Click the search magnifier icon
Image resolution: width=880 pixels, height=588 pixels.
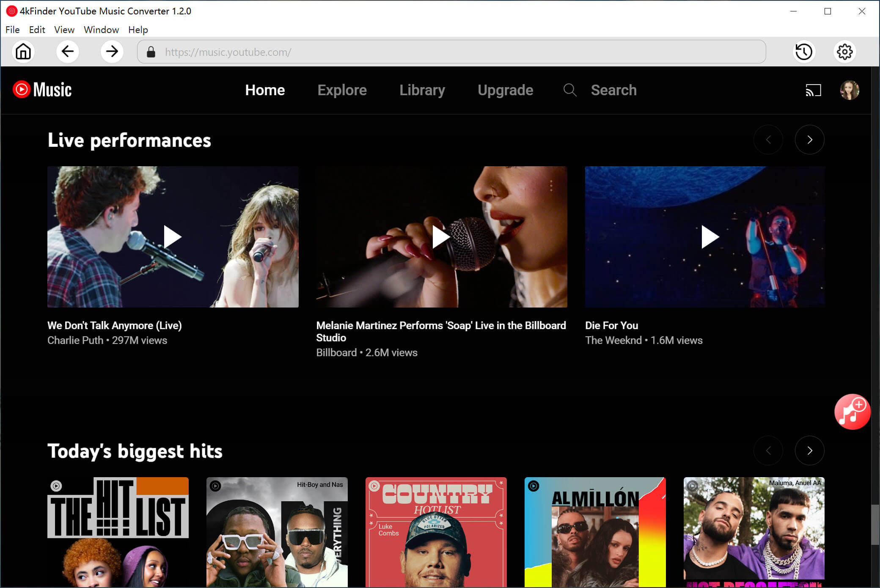[570, 90]
